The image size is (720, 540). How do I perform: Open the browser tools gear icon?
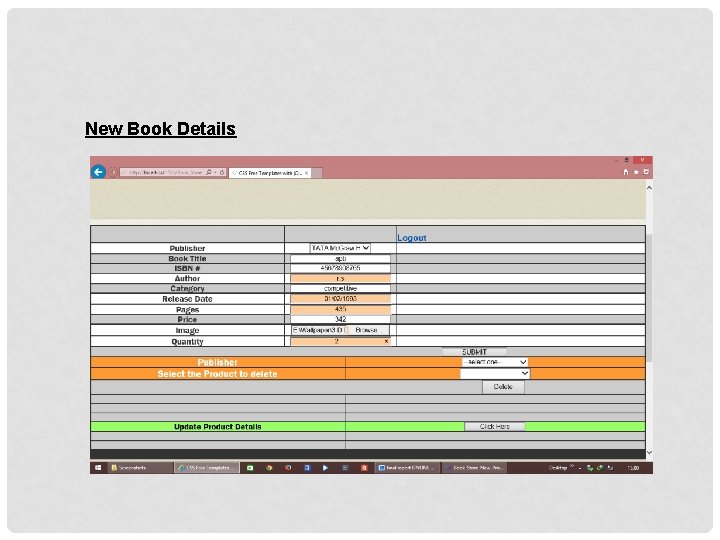(646, 172)
